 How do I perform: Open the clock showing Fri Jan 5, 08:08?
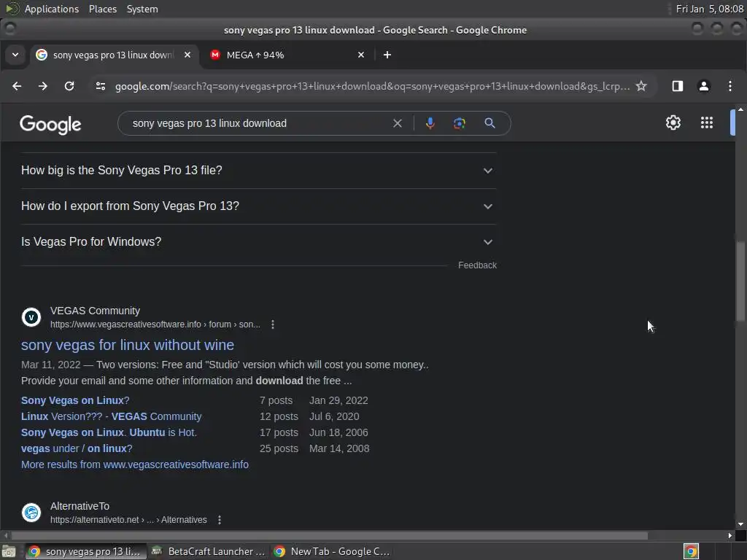709,9
